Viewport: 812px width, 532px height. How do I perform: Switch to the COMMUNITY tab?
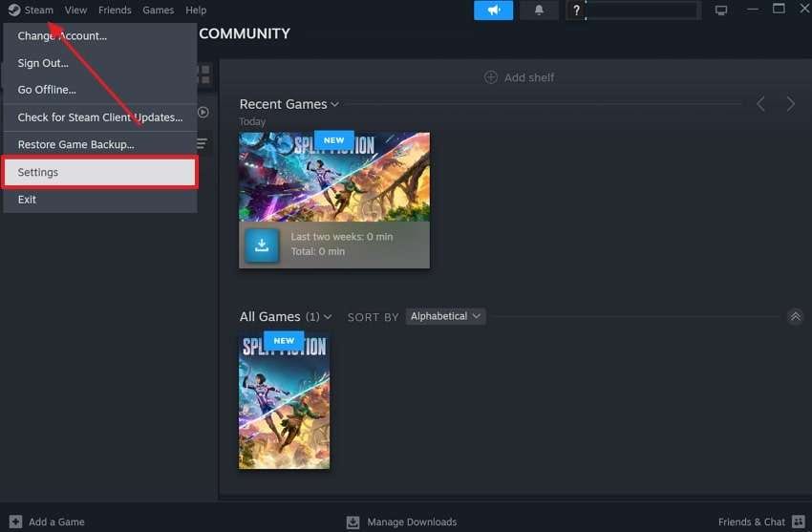[245, 33]
